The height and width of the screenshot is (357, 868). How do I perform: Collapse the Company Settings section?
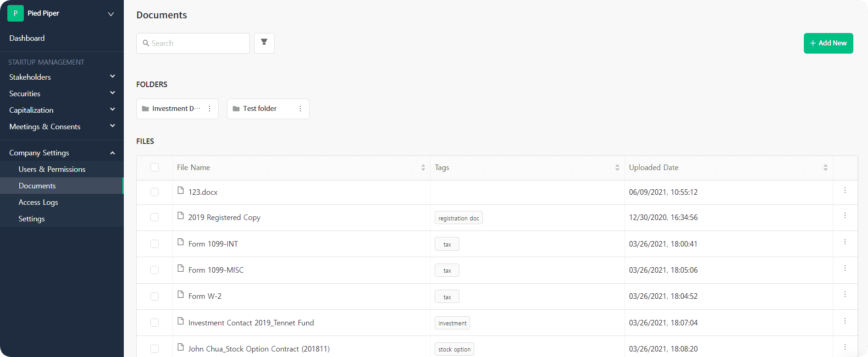pos(62,153)
